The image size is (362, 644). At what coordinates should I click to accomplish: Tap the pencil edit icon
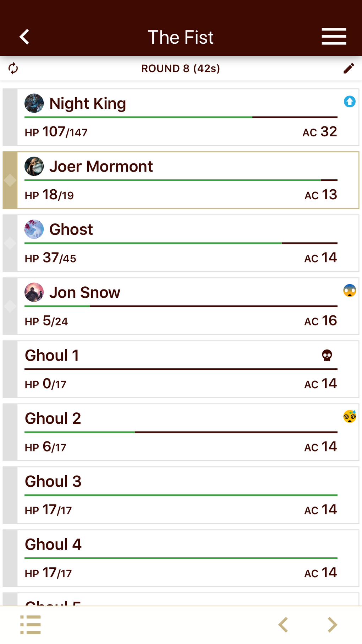(349, 68)
